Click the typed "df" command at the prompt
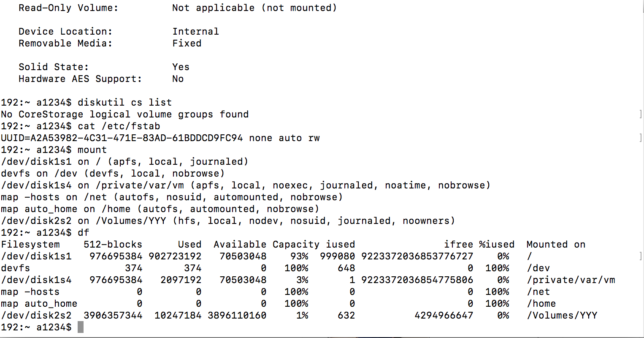The width and height of the screenshot is (644, 338). (83, 233)
